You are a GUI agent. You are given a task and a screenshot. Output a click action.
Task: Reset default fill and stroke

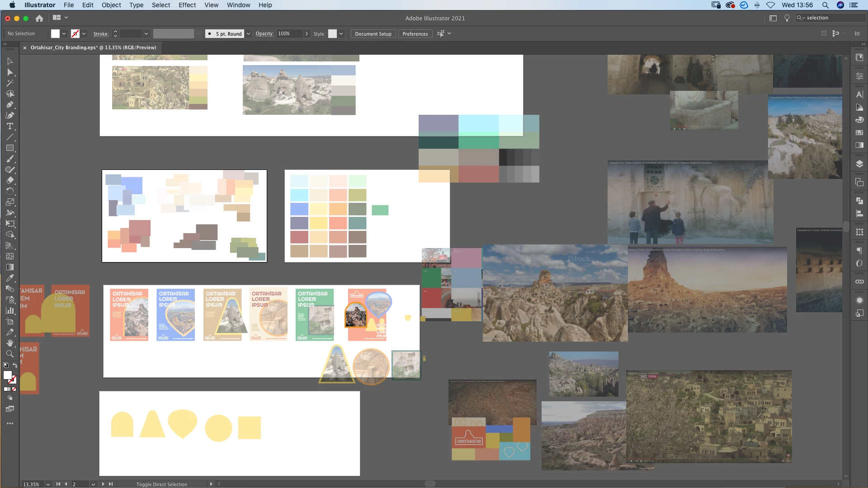[x=6, y=365]
